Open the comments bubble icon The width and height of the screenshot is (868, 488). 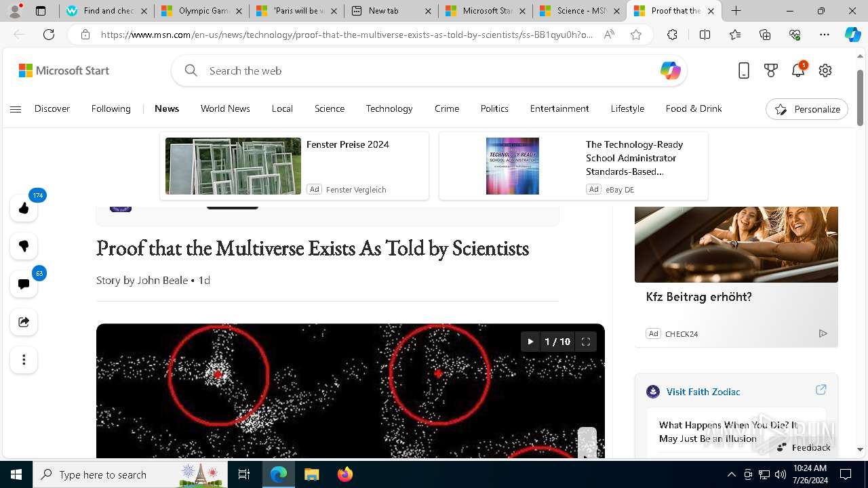24,284
